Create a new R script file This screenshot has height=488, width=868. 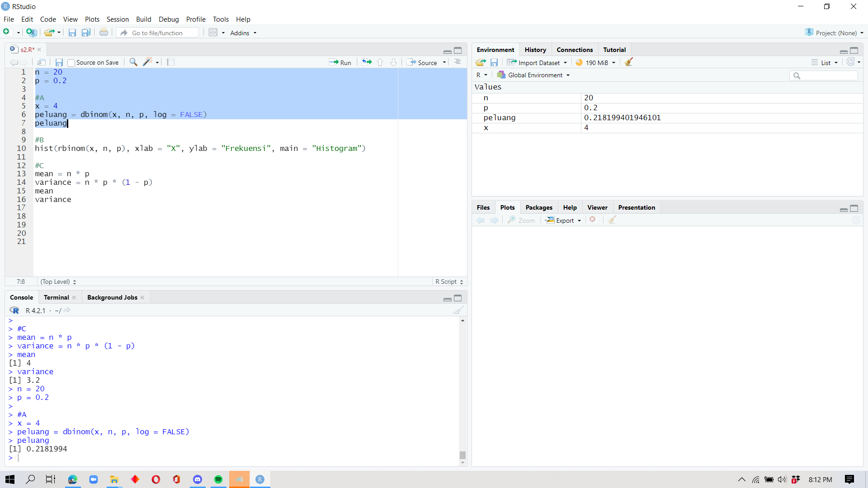[x=6, y=32]
